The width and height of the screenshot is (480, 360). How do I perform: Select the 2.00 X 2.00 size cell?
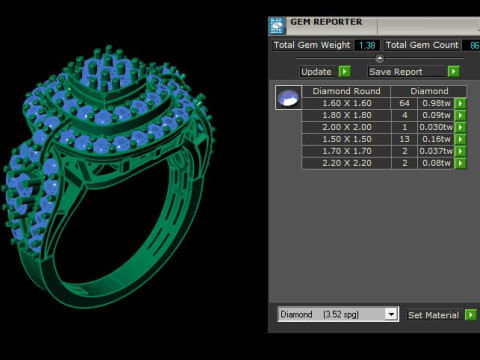(x=347, y=127)
